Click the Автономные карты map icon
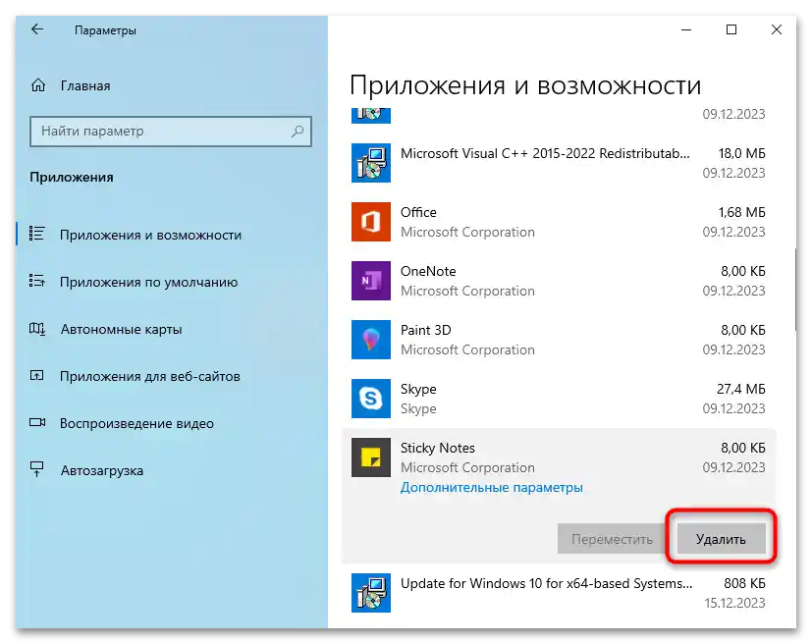Screen dimensions: 812x644 coord(39,329)
